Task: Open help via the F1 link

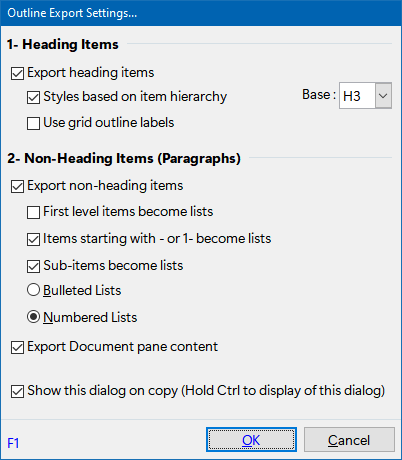Action: click(13, 443)
